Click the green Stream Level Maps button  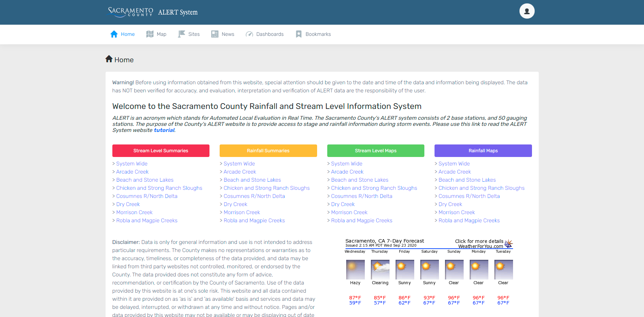pos(375,151)
